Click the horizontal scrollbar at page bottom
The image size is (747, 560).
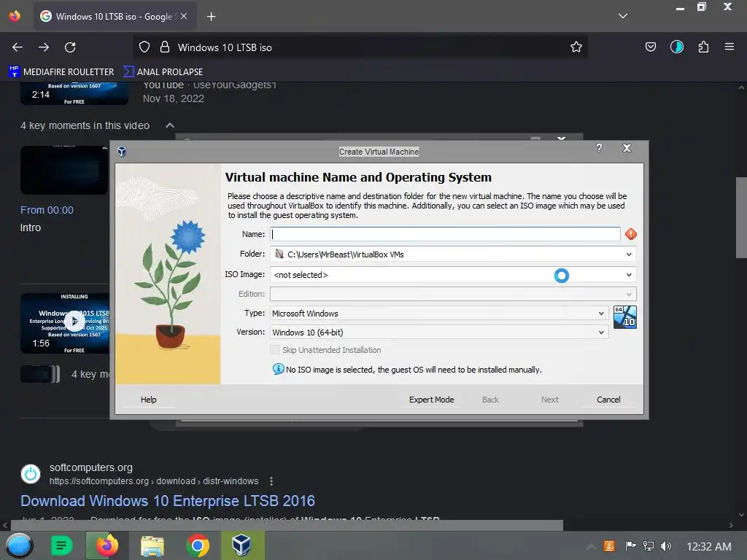tap(287, 525)
